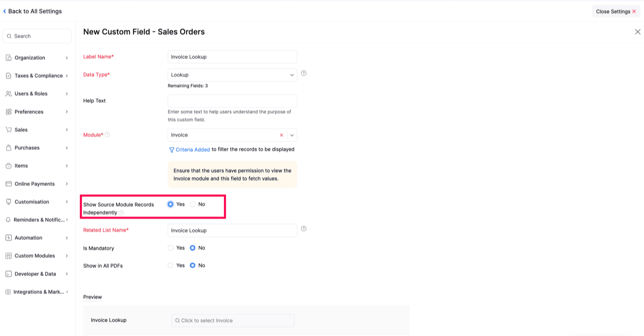Expand the Preferences chevron

67,112
